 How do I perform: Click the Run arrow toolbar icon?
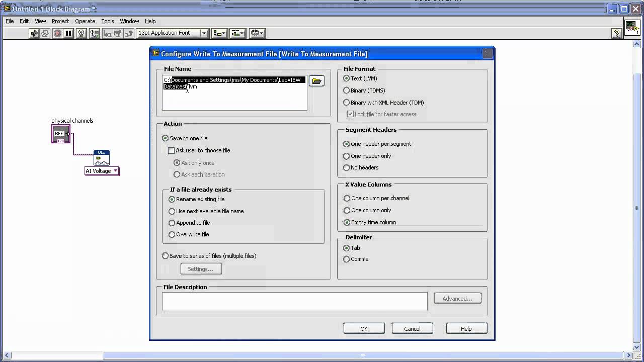pos(34,33)
